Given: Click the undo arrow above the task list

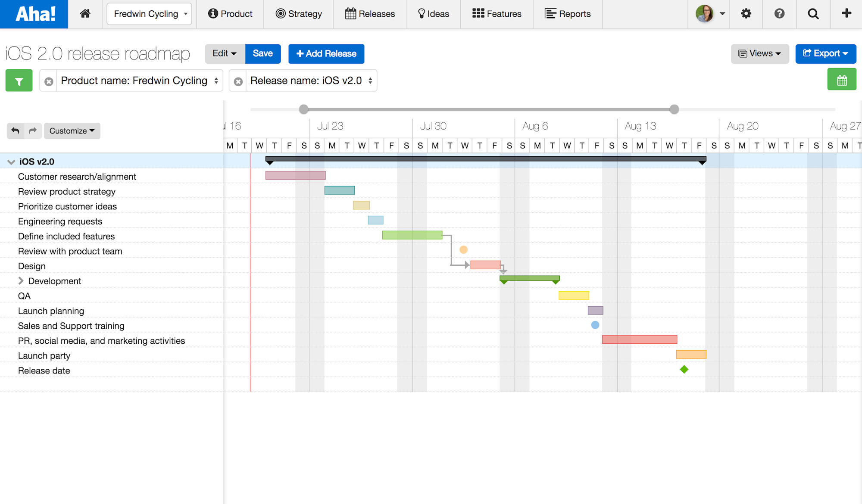Looking at the screenshot, I should pos(16,131).
